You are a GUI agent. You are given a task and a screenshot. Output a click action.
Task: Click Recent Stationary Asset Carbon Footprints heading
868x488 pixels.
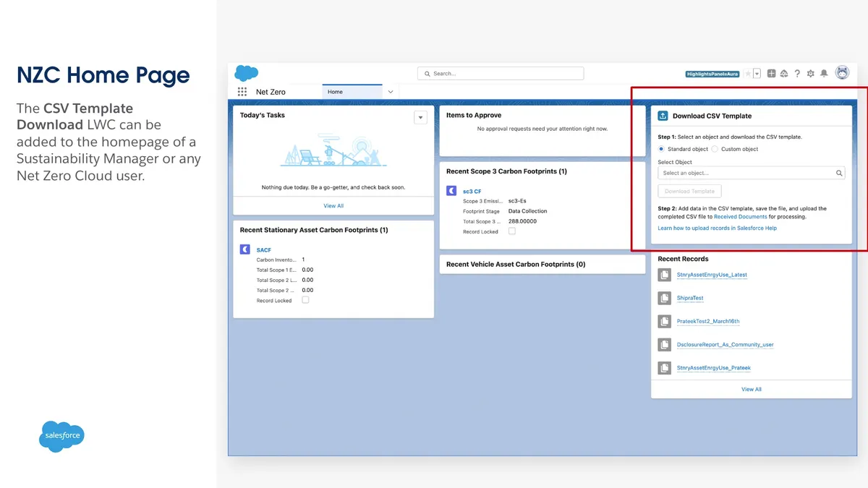click(314, 230)
